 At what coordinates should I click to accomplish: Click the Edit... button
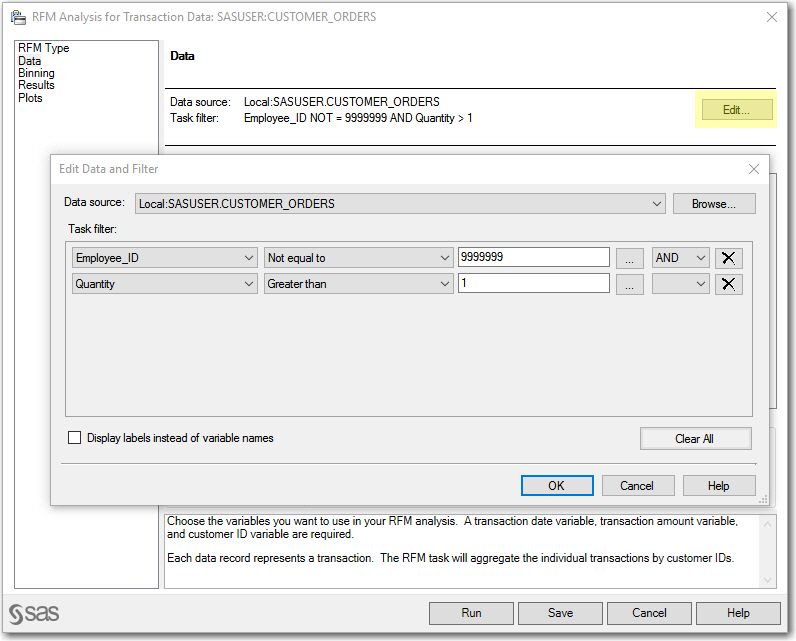point(737,110)
